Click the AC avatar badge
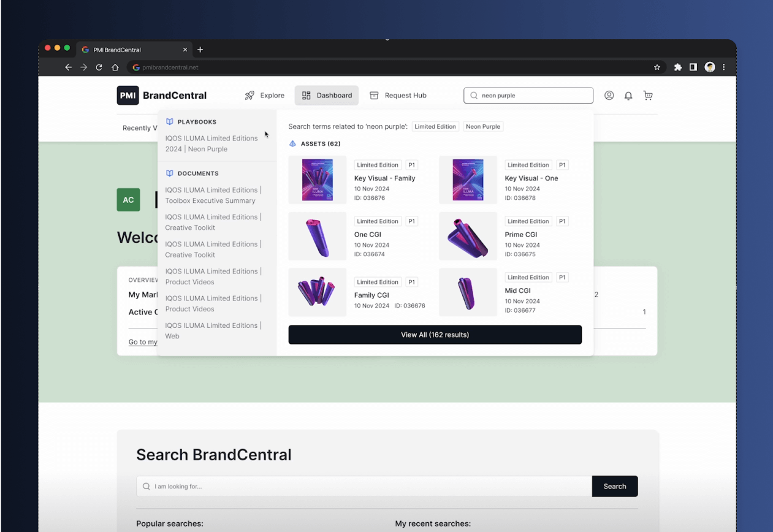 click(128, 200)
